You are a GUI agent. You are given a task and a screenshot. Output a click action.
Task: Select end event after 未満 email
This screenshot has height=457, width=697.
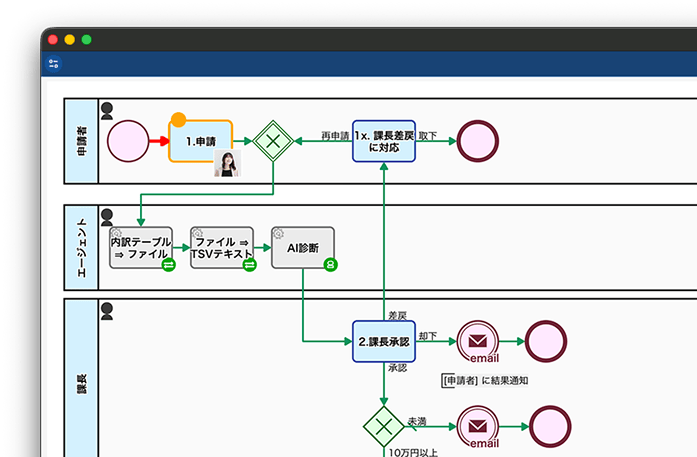550,427
